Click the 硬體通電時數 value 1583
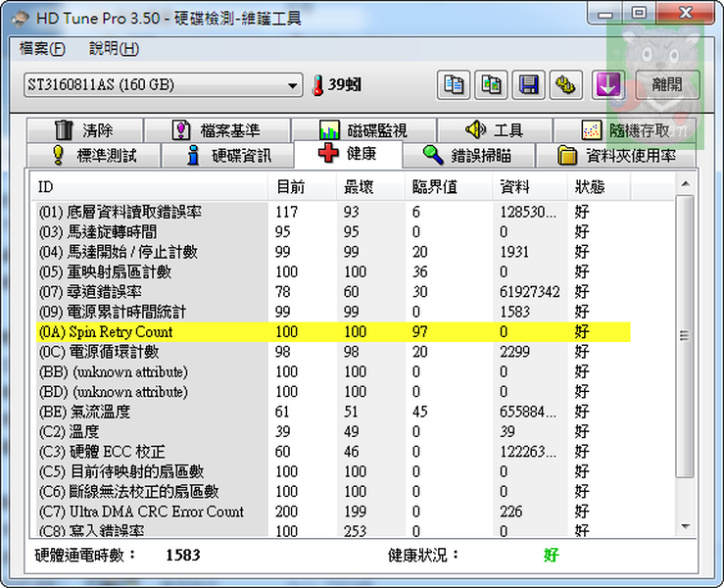 183,555
